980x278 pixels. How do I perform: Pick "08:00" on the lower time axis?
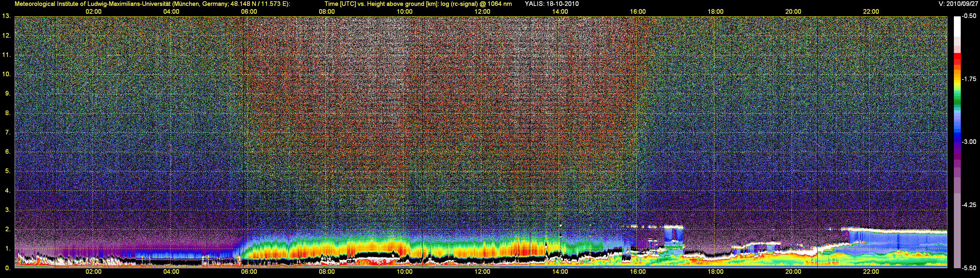tap(327, 272)
